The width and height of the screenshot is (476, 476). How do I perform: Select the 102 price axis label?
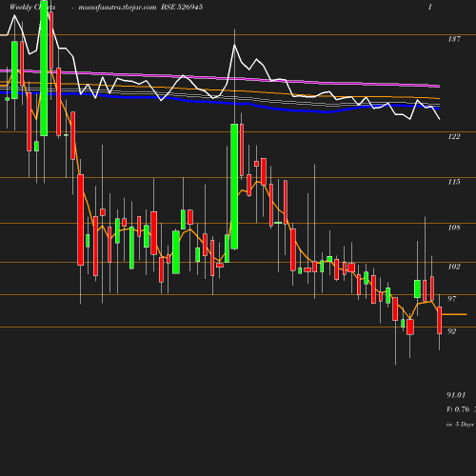pyautogui.click(x=454, y=267)
